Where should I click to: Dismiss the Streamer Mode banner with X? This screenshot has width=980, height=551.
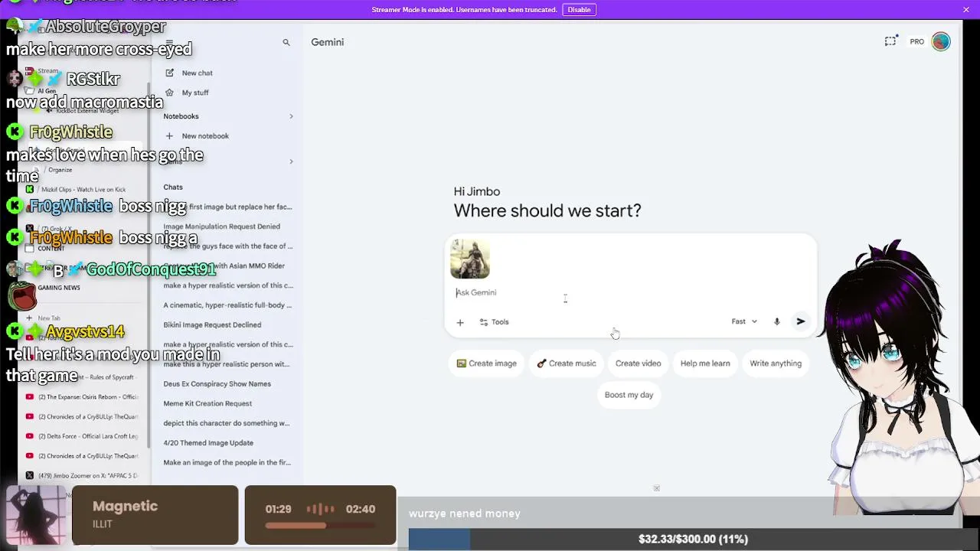tap(966, 9)
